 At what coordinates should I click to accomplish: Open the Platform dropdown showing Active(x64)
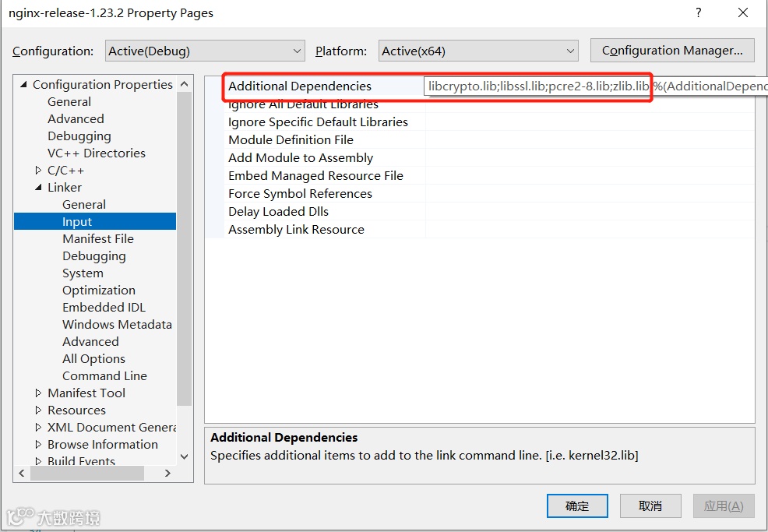point(478,51)
